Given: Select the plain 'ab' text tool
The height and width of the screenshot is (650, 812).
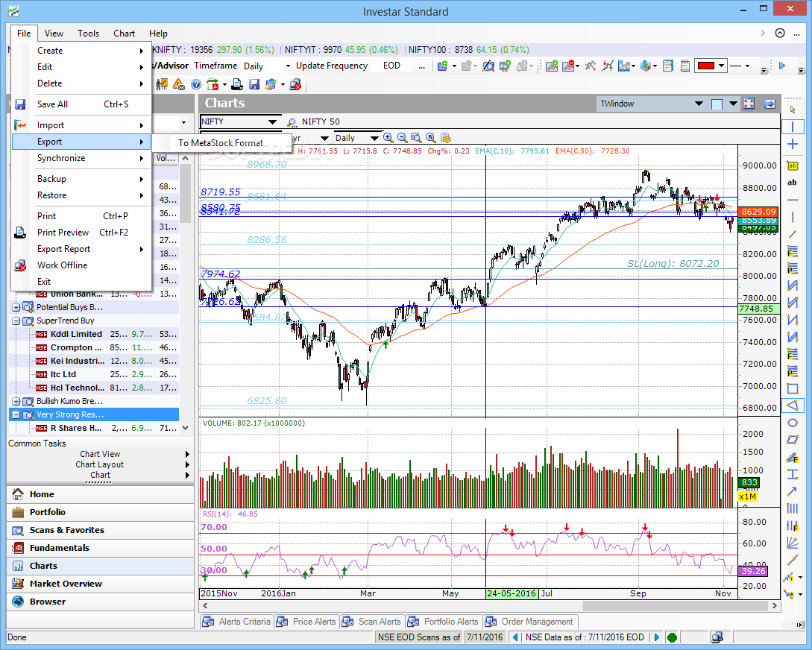Looking at the screenshot, I should (793, 183).
